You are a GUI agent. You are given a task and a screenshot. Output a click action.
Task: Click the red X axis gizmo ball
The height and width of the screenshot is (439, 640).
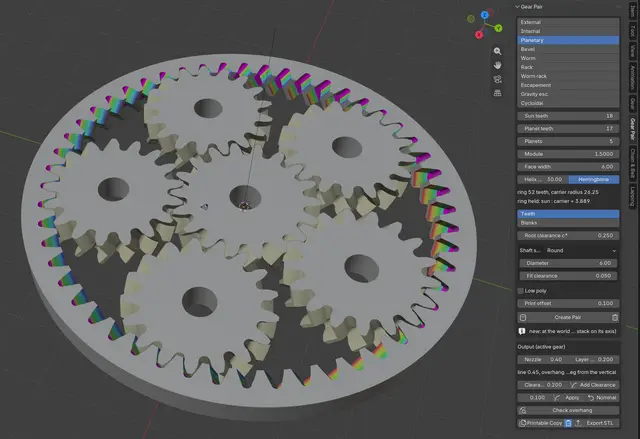[x=479, y=35]
